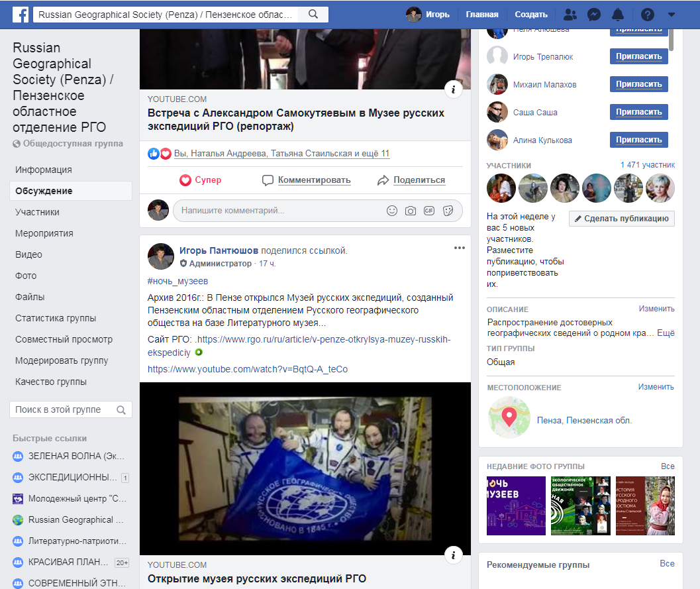Click the 'Поиск в этой группе' field
Screen dimensions: 700x589
click(x=62, y=409)
